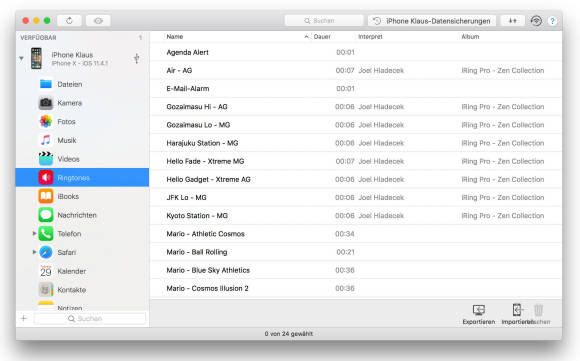
Task: Collapse the iPhone Klaus device tree
Action: [x=21, y=58]
